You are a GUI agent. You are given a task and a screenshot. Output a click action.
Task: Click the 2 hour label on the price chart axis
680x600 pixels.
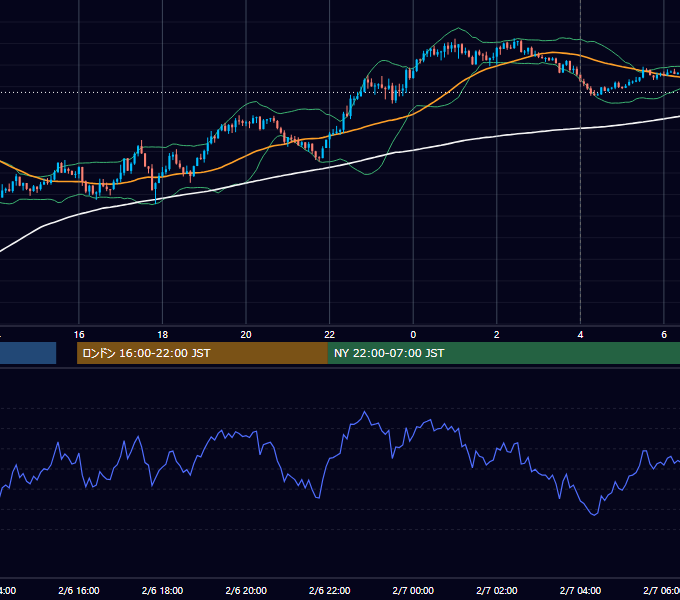click(x=497, y=335)
